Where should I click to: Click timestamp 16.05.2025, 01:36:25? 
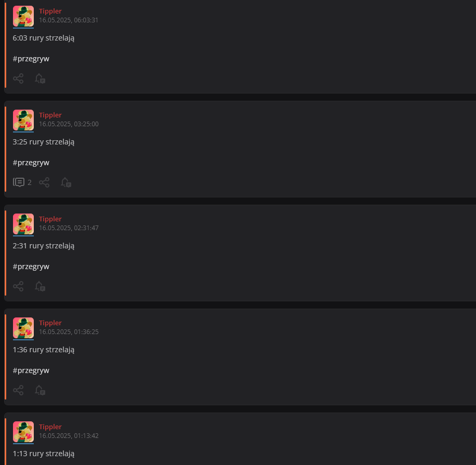[69, 332]
